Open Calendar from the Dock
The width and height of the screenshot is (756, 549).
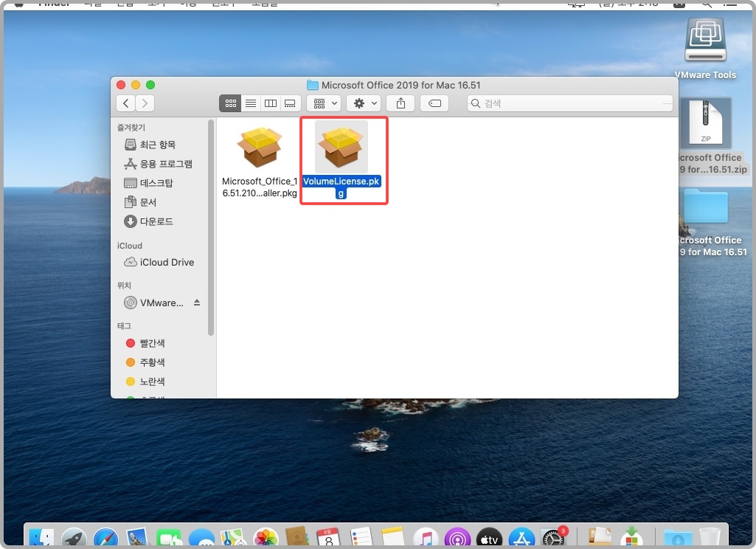tap(329, 538)
